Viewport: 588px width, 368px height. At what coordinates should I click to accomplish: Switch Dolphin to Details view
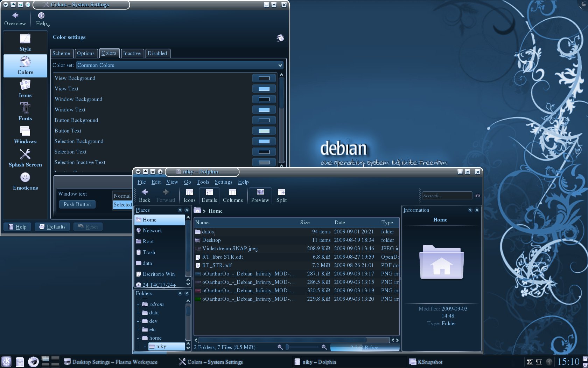point(209,195)
